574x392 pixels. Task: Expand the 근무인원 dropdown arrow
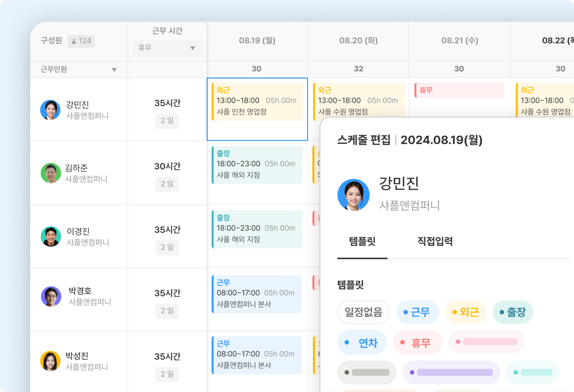(114, 70)
